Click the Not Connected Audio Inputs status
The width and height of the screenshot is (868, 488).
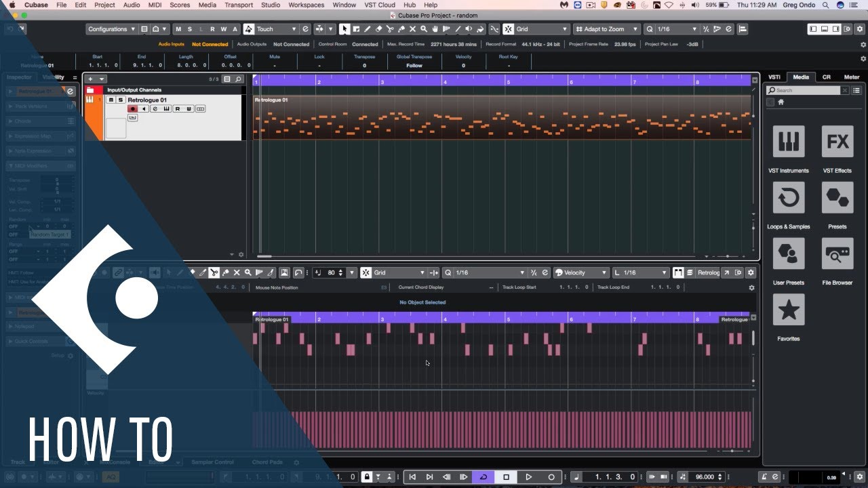(210, 44)
